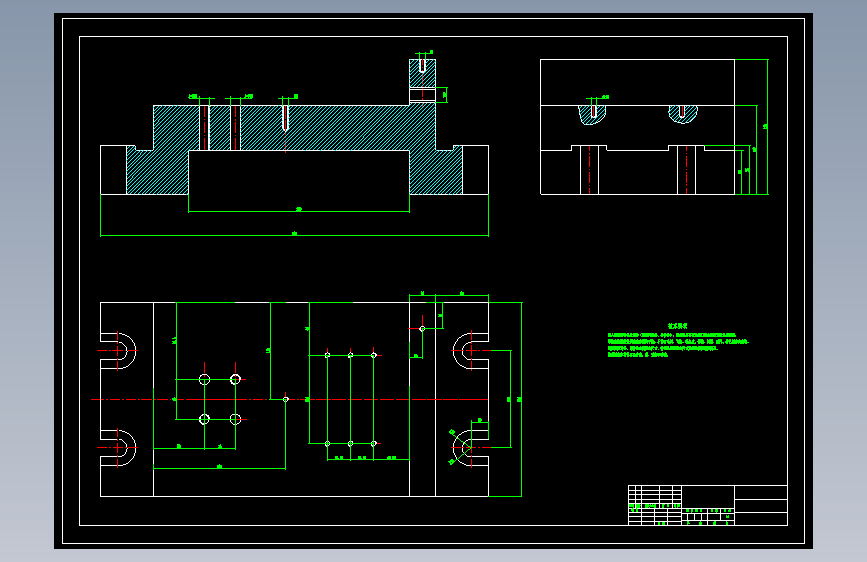Select the lower-right U-slot with angled radius dimensions

pyautogui.click(x=471, y=447)
